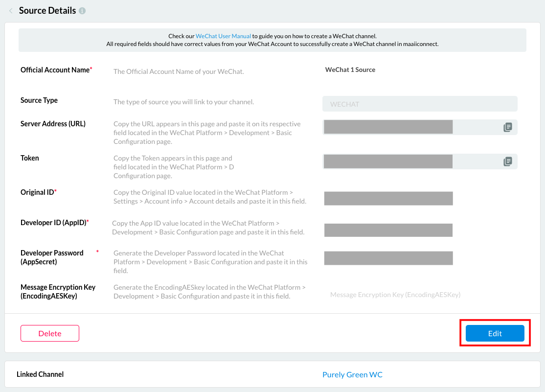This screenshot has height=392, width=545.
Task: Click the 'Generate the Developer Password' description
Action: 210,262
